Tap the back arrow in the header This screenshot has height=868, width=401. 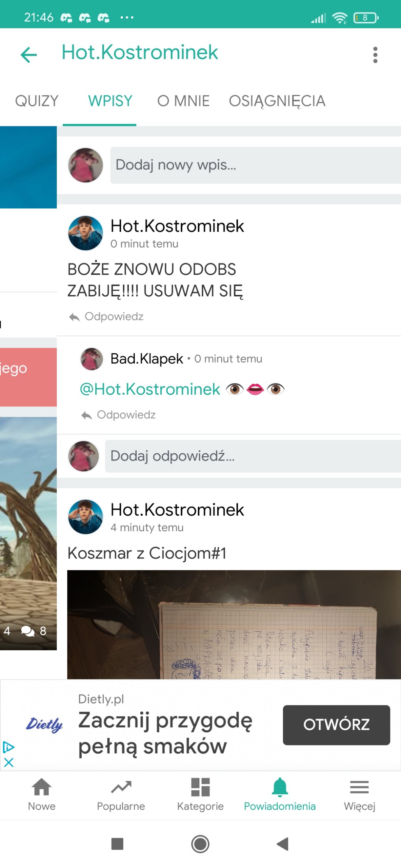point(29,55)
